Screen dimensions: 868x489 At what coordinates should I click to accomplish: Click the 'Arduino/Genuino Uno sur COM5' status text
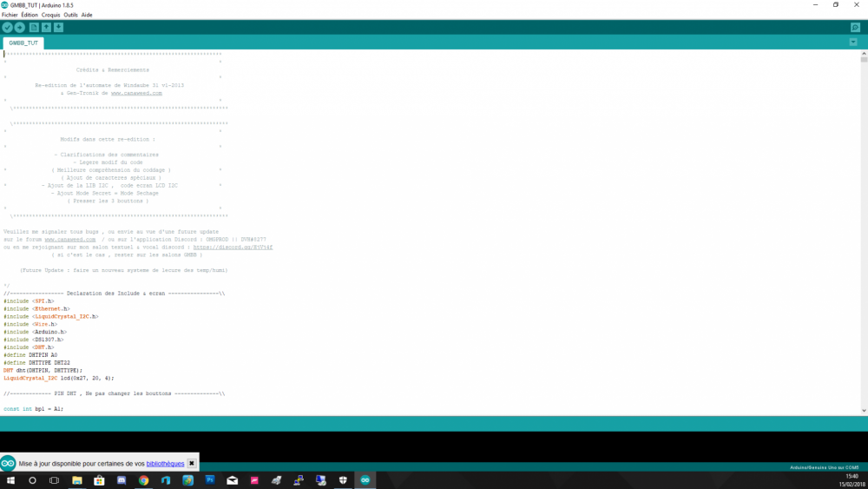(x=825, y=467)
